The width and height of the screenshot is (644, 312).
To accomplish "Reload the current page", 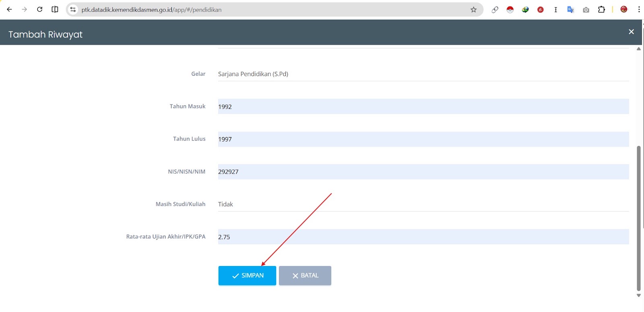I will click(x=39, y=9).
